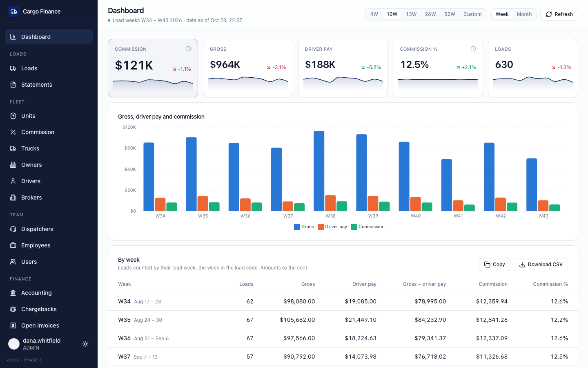Click the Statements document icon

(x=13, y=85)
